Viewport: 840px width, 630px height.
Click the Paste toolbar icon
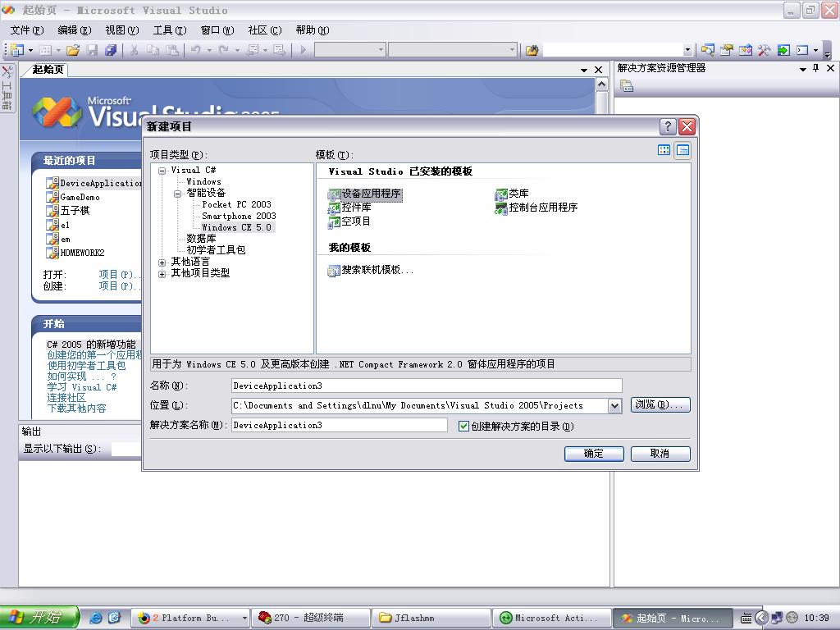click(172, 50)
